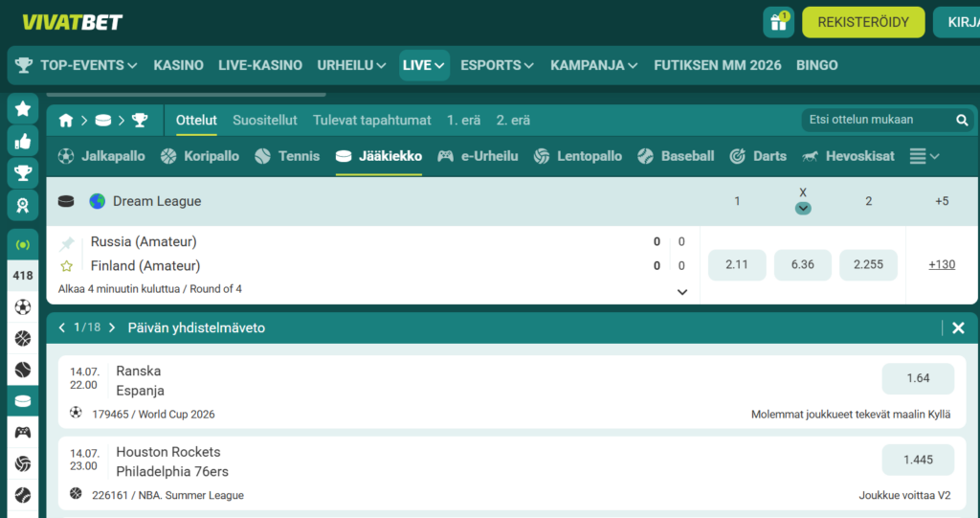Select the basketball sidebar icon
Viewport: 980px width, 518px height.
coord(23,338)
